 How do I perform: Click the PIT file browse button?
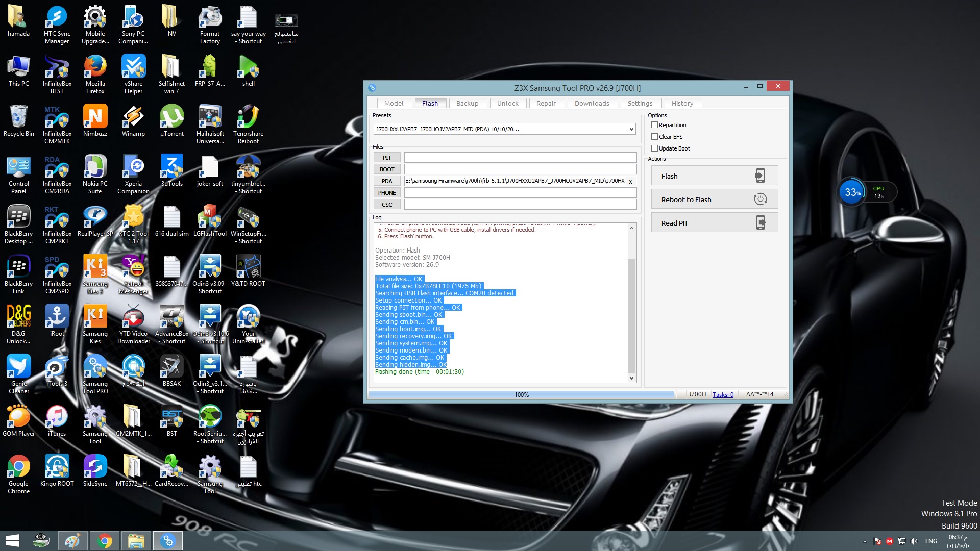(x=387, y=158)
